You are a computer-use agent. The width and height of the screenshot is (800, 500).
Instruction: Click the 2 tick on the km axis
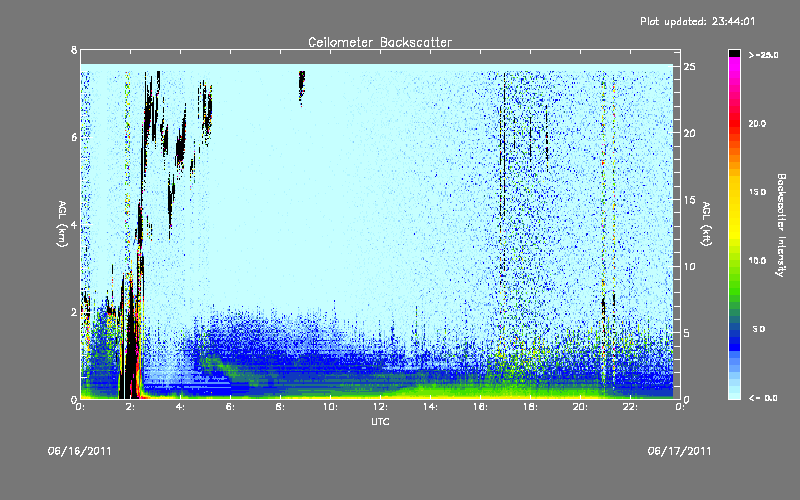[74, 312]
